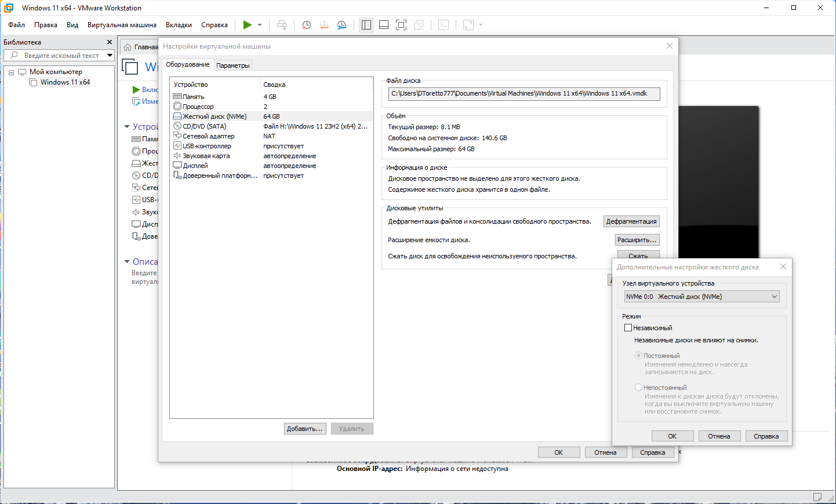Collapse the Мой компьютер tree node
836x504 pixels.
click(x=11, y=72)
